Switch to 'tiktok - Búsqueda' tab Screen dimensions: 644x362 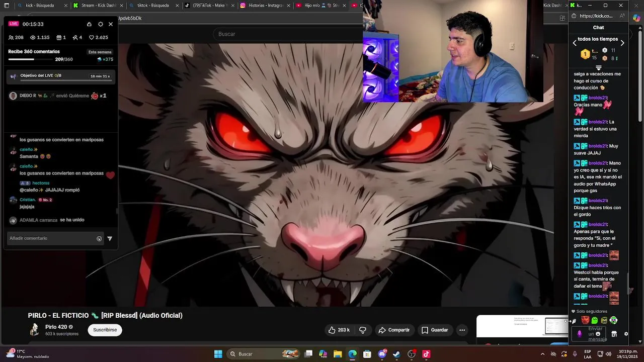point(153,6)
